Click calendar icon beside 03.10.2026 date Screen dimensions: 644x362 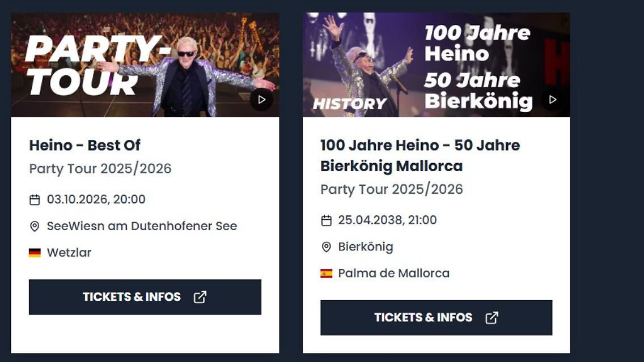(35, 200)
